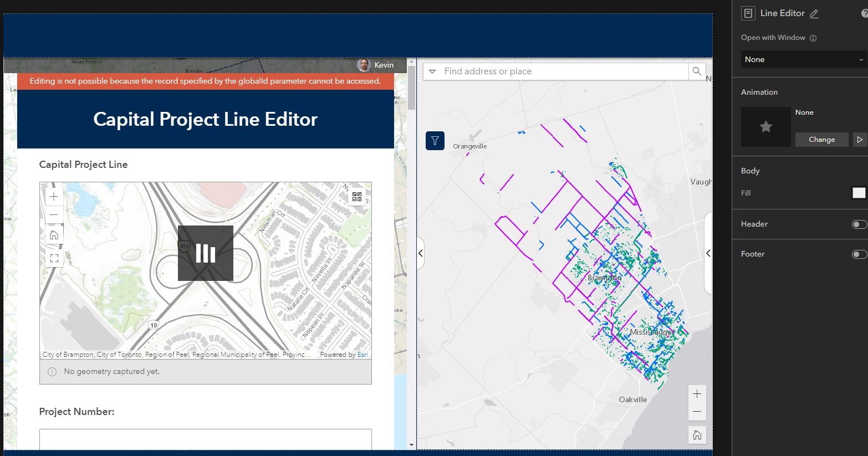Click the QR code icon on form map

click(x=357, y=197)
